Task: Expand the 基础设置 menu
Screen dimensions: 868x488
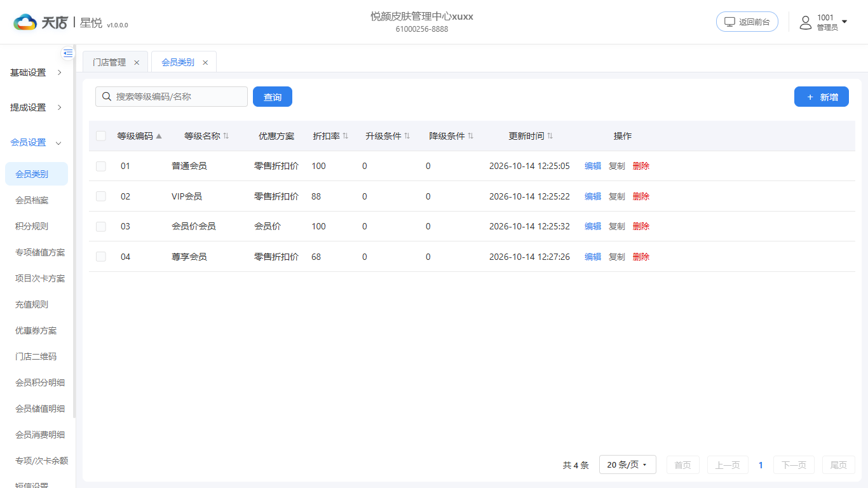Action: point(37,72)
